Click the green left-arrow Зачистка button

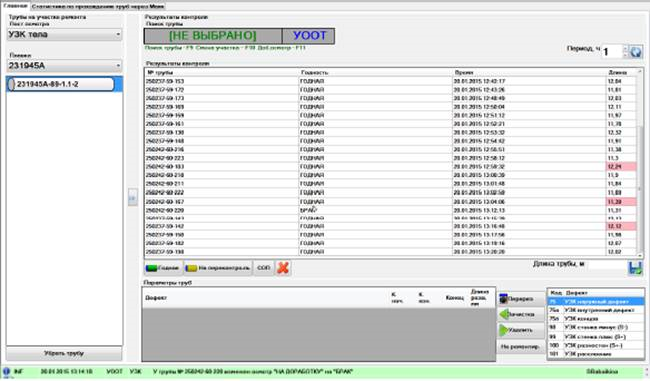(x=521, y=314)
